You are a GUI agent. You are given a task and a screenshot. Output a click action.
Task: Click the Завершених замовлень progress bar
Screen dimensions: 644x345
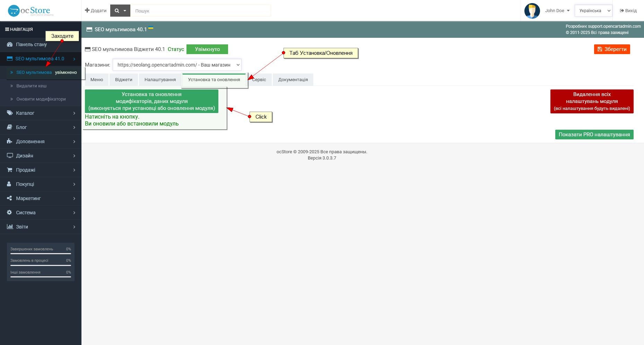pyautogui.click(x=41, y=254)
